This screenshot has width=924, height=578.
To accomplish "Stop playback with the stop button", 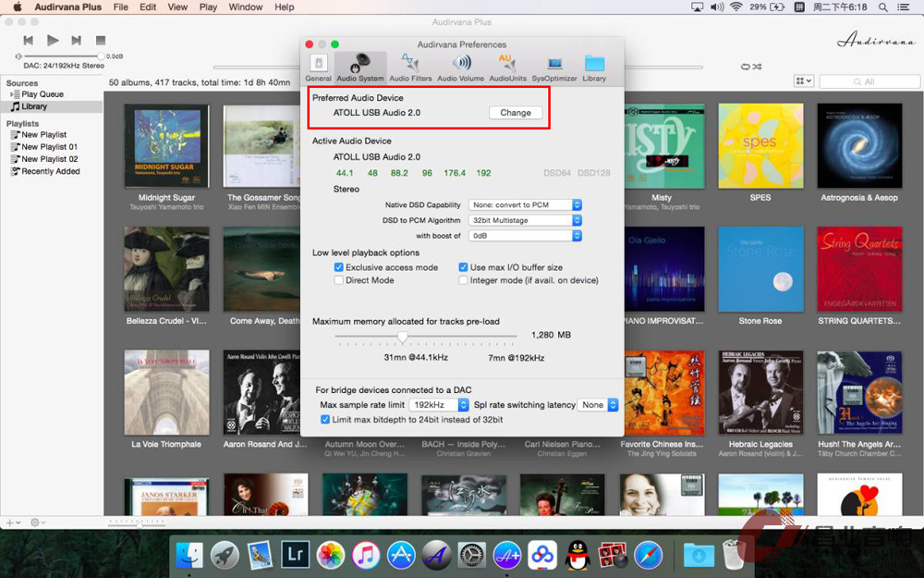I will click(x=101, y=40).
